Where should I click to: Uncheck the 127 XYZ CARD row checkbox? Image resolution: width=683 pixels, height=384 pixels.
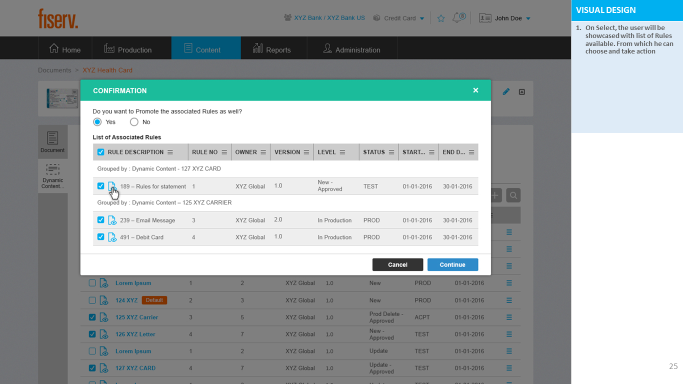pyautogui.click(x=92, y=368)
